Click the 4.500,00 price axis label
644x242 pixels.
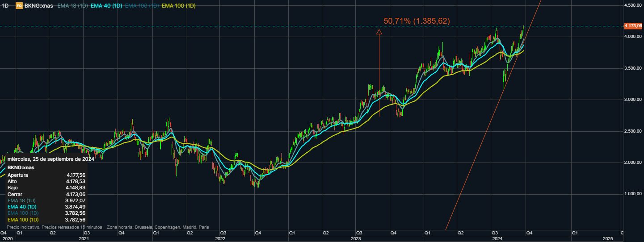click(x=633, y=5)
